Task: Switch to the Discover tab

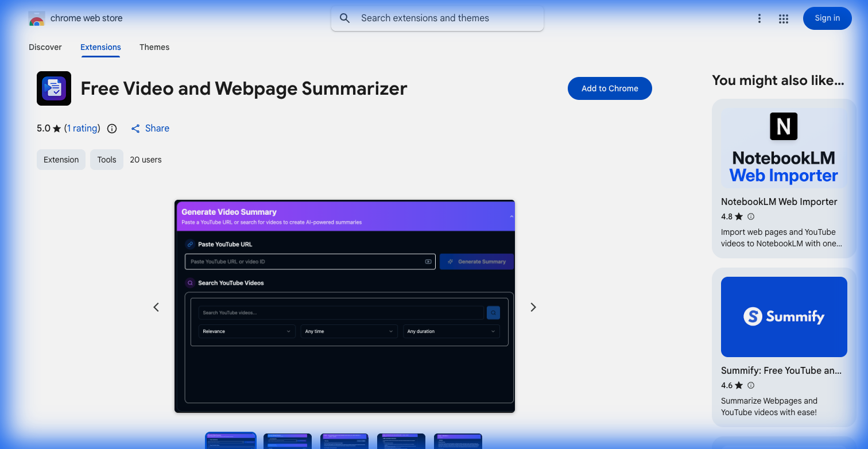Action: point(45,47)
